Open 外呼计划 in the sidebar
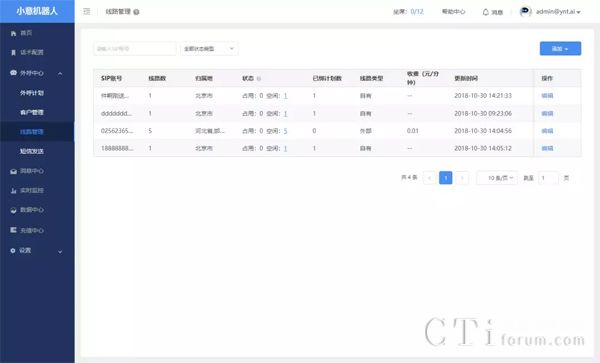600x363 pixels. (32, 93)
